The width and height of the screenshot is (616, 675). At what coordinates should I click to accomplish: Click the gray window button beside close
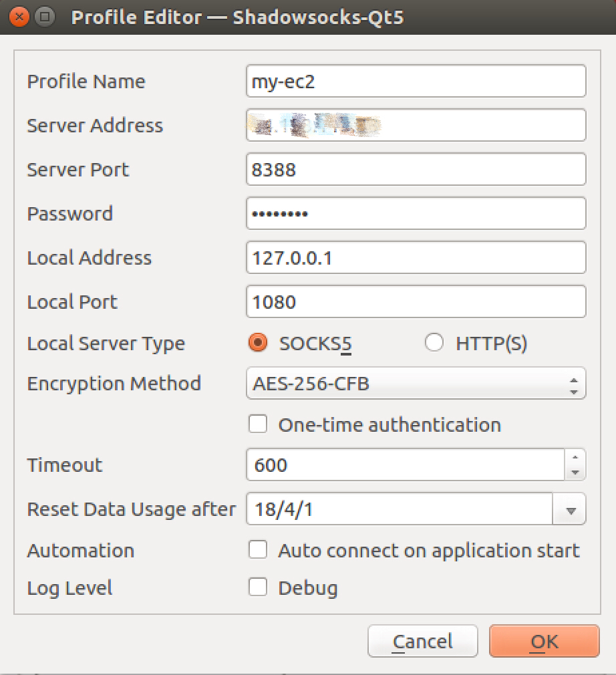[x=44, y=17]
